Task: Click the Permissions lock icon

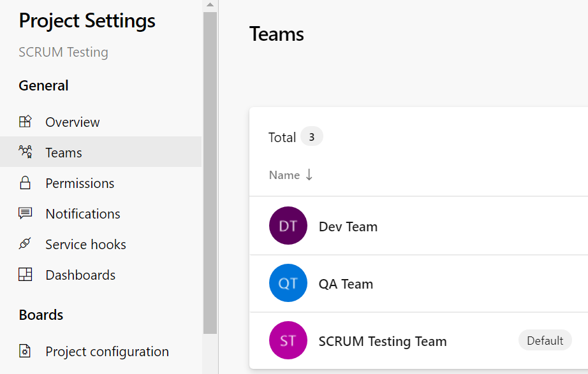Action: (25, 183)
